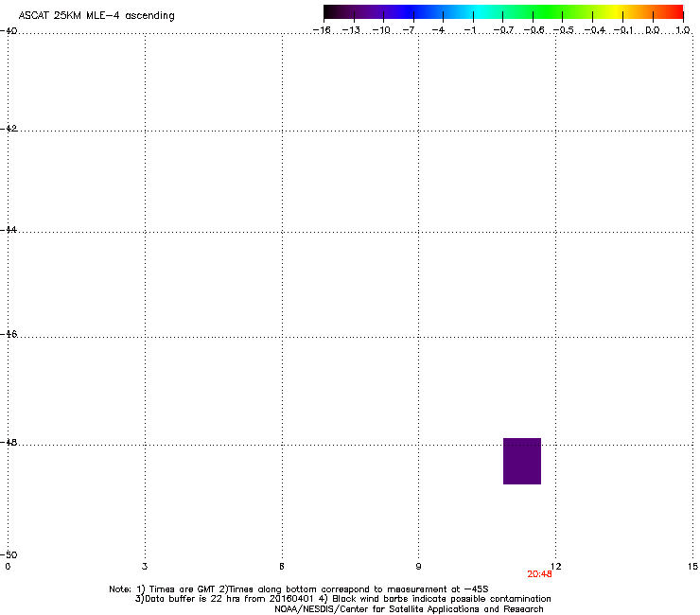This screenshot has height=615, width=700.
Task: Click the -42 latitude axis label
Action: click(x=9, y=128)
